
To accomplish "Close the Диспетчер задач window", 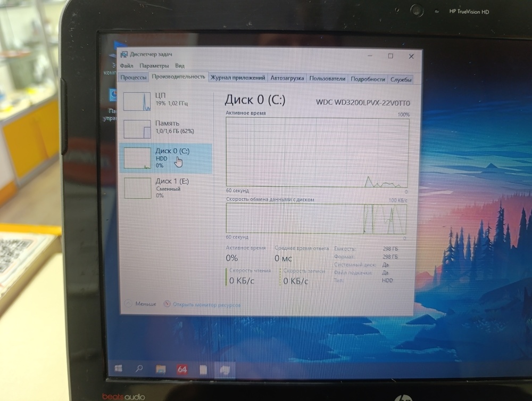I will pos(411,56).
